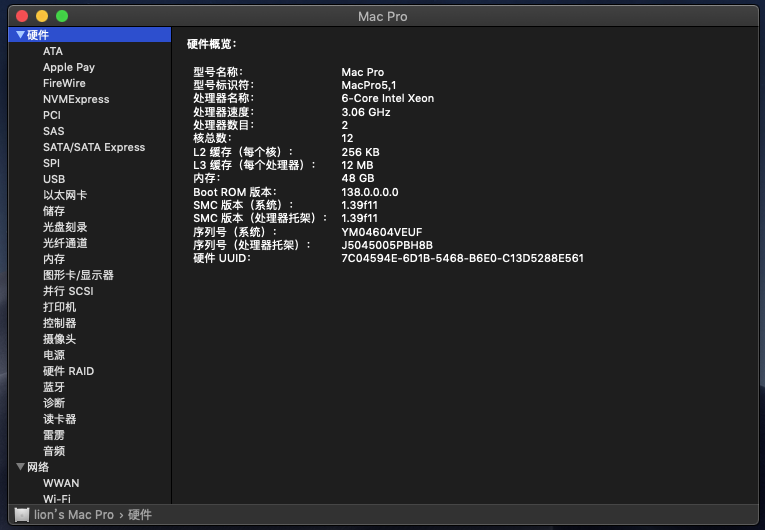Click the computer icon in path bar
Viewport: 765px width, 530px height.
point(21,514)
